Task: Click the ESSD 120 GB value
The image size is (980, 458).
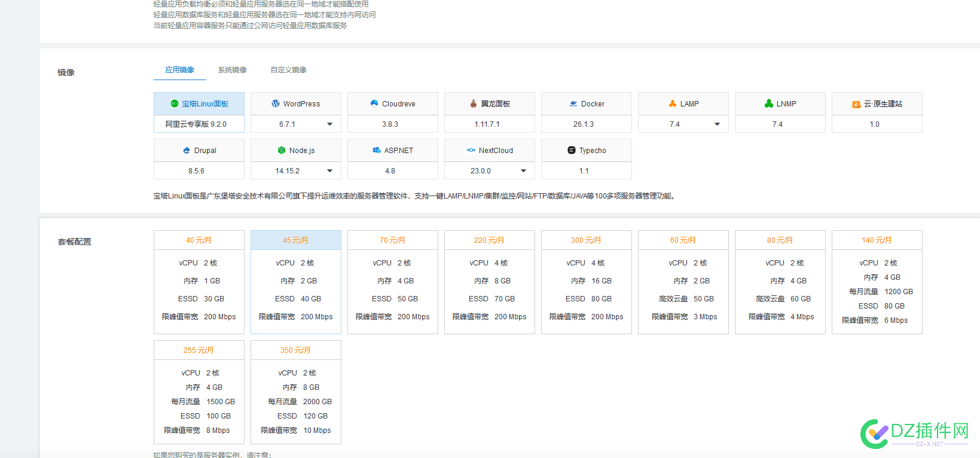Action: click(x=316, y=416)
